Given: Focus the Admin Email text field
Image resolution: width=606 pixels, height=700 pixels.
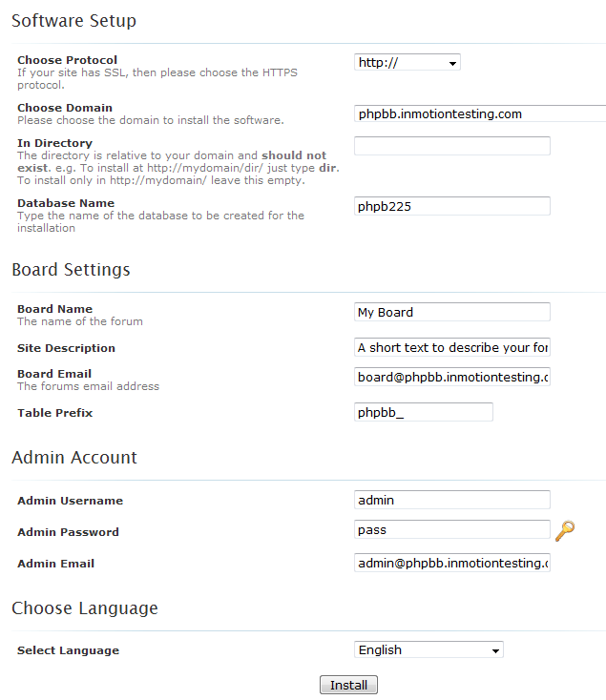Looking at the screenshot, I should (x=452, y=563).
